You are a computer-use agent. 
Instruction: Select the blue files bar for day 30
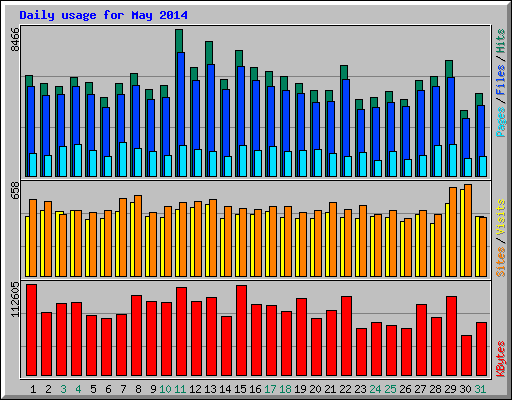point(466,138)
